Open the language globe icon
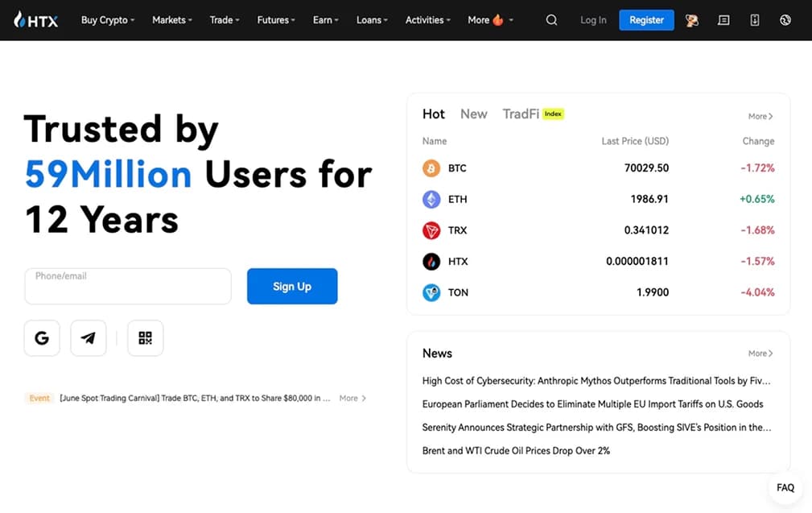812x513 pixels. pos(785,20)
